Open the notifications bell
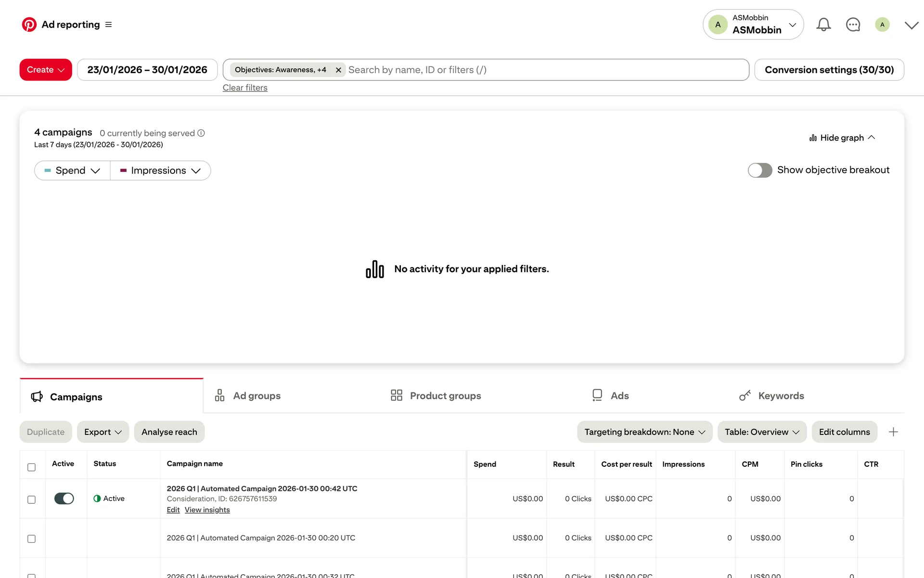 823,25
